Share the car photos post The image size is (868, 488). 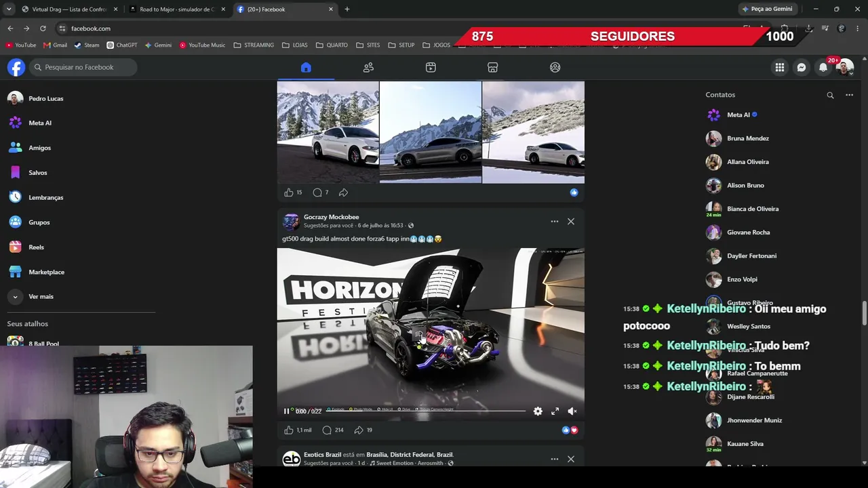click(343, 192)
